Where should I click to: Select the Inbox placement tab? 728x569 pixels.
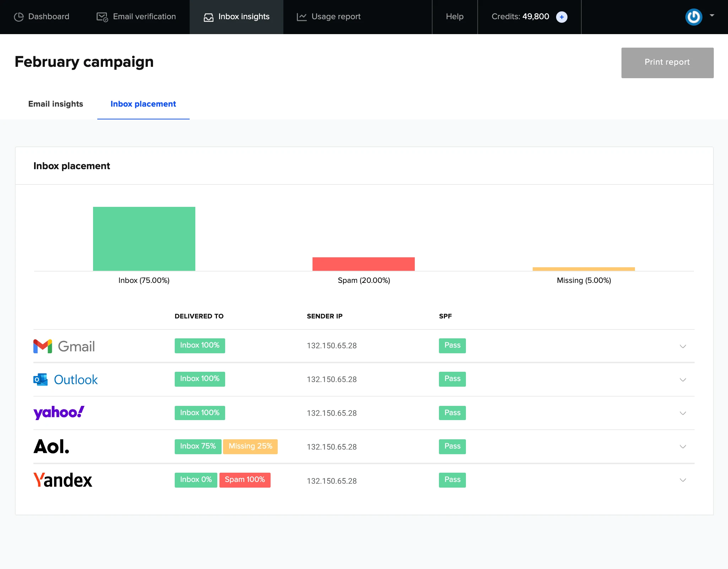tap(143, 104)
